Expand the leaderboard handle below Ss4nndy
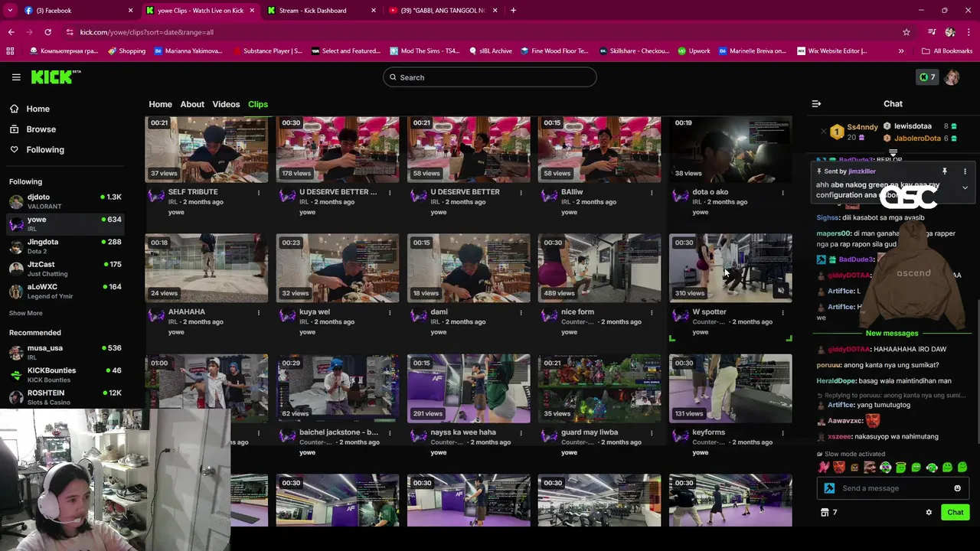Screen dimensions: 980x551 [x=893, y=153]
